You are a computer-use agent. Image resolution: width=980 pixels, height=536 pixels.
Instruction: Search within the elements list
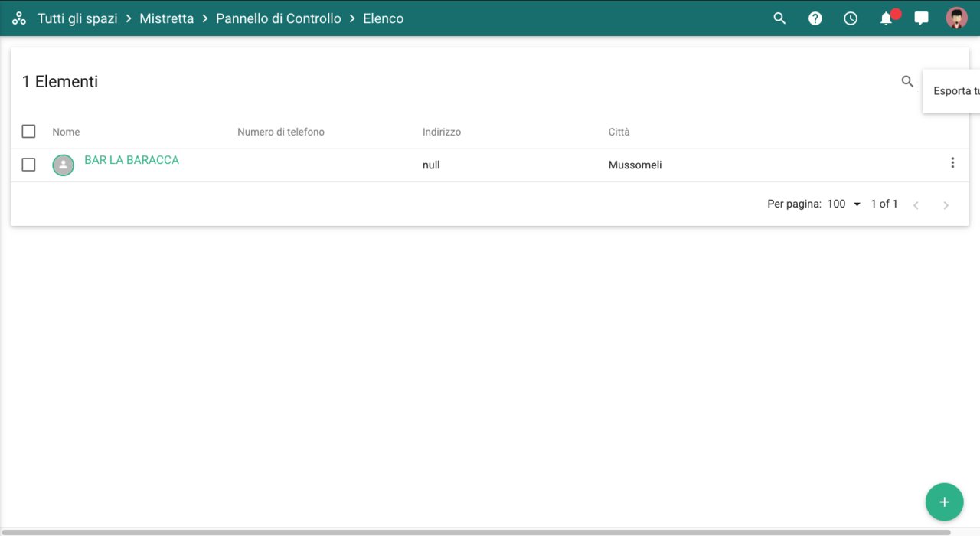coord(907,81)
